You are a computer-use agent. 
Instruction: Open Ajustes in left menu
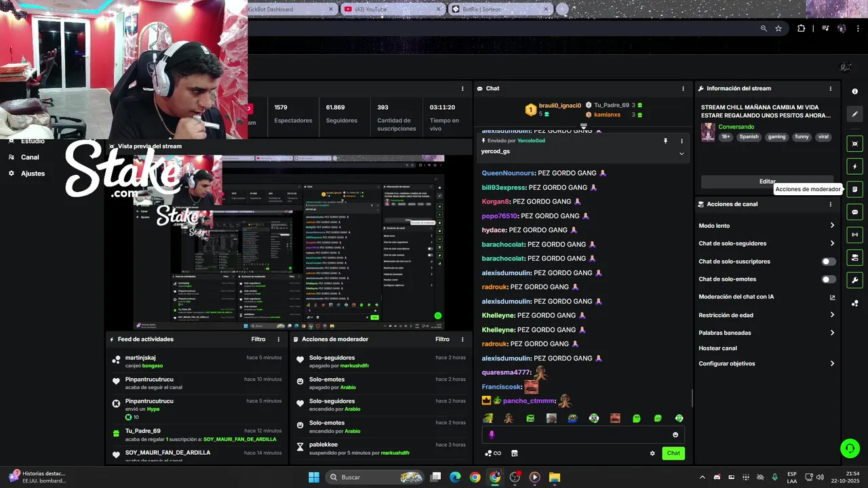[33, 174]
